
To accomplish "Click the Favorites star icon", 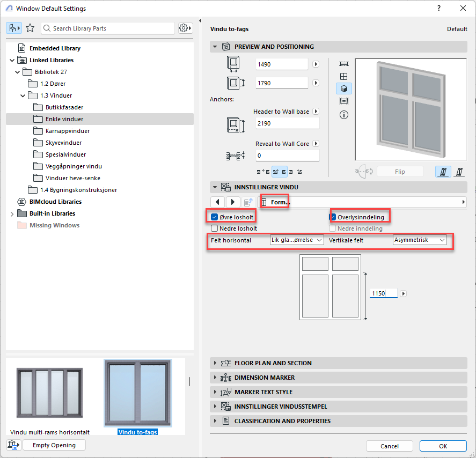I will (x=30, y=28).
